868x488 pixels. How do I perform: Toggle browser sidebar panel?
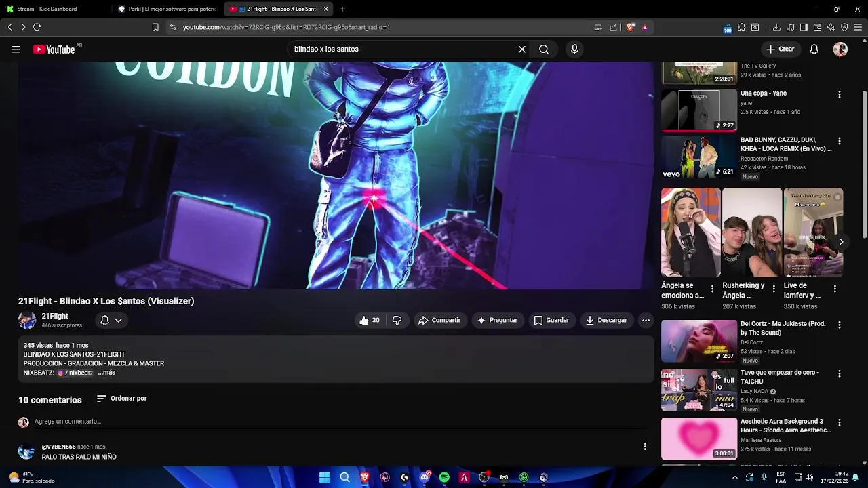[x=804, y=27]
